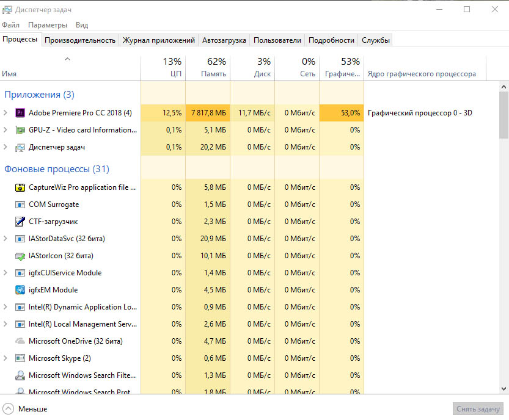Click the IAStorIcon checkmark drive icon

[20, 256]
